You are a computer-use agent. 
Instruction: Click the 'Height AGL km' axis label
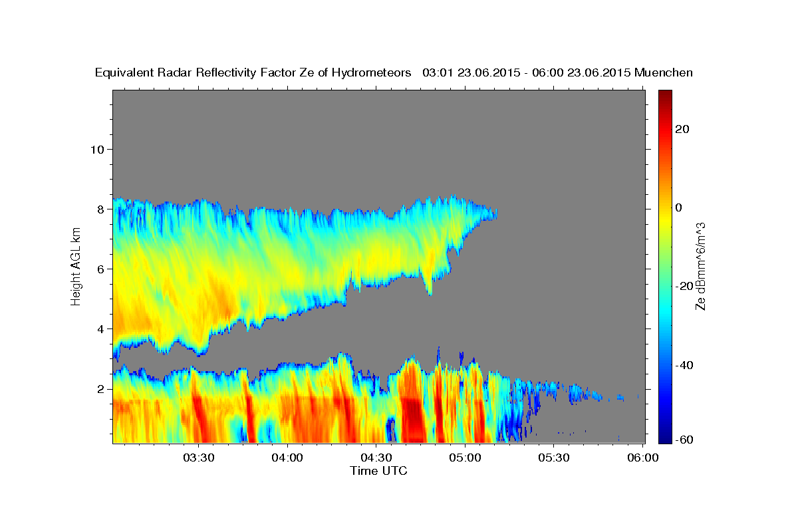coord(76,266)
